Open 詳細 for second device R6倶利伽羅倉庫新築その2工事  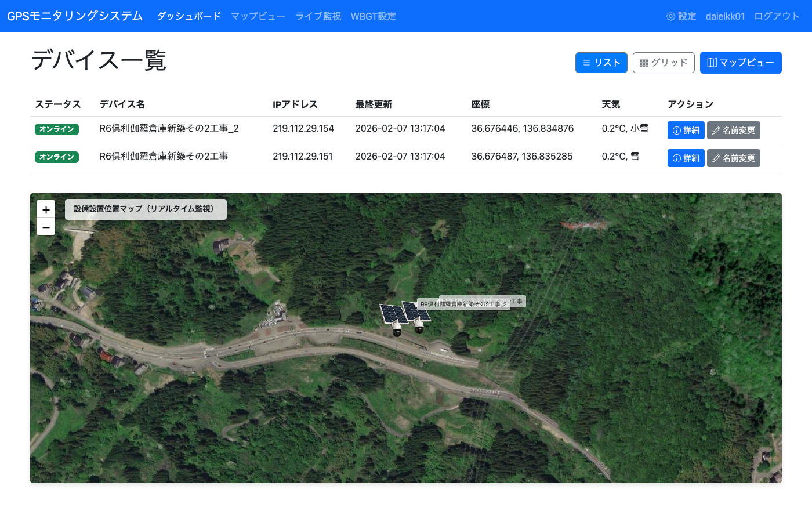686,158
